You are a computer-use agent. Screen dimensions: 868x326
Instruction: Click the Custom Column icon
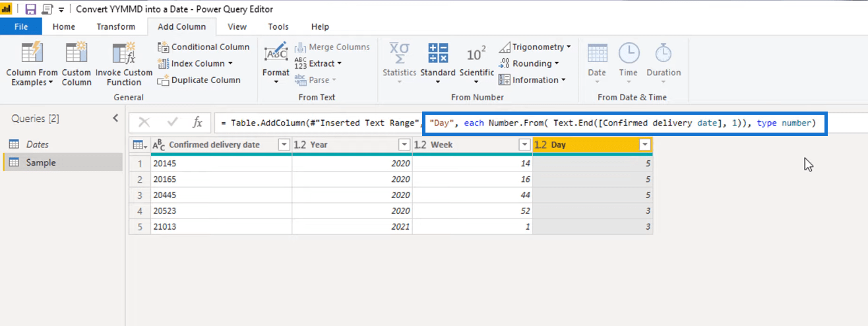pyautogui.click(x=77, y=53)
